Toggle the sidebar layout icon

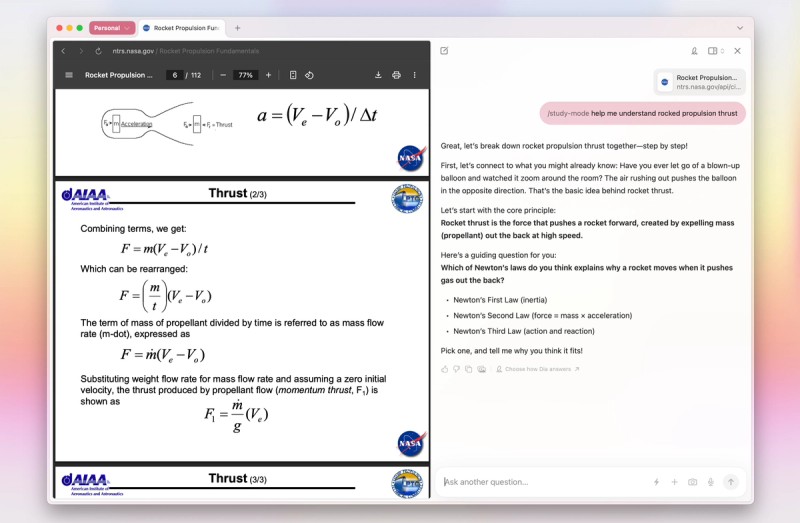point(713,51)
